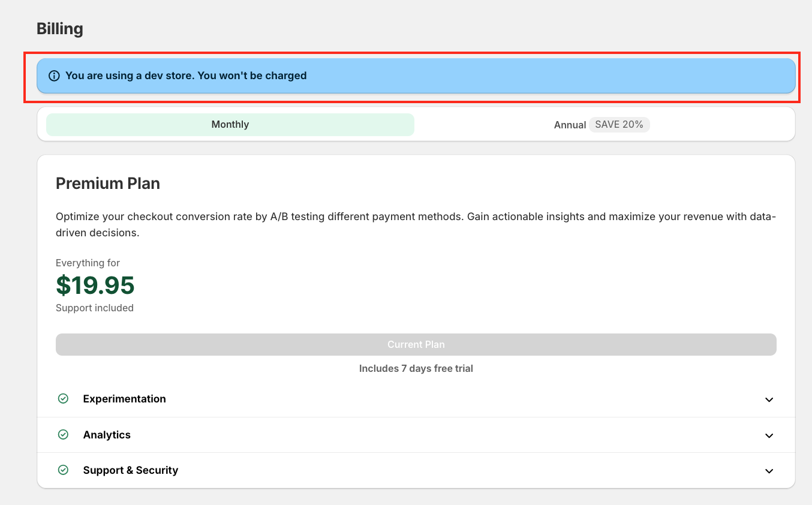The image size is (812, 505).
Task: Expand Experimentation using its chevron arrow
Action: [x=769, y=399]
